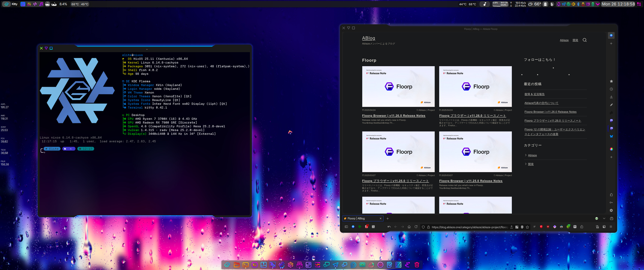Select the 'Floorp | ABlog' tab
644x270 pixels.
362,219
